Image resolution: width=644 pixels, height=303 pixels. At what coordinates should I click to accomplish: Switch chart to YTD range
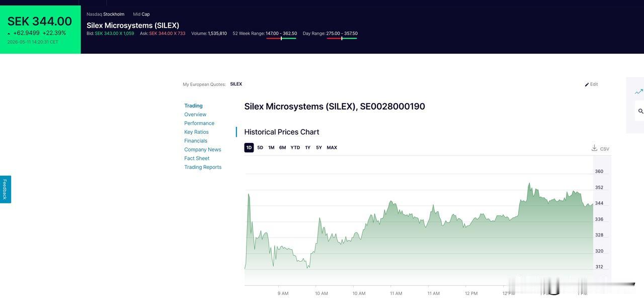pyautogui.click(x=295, y=147)
